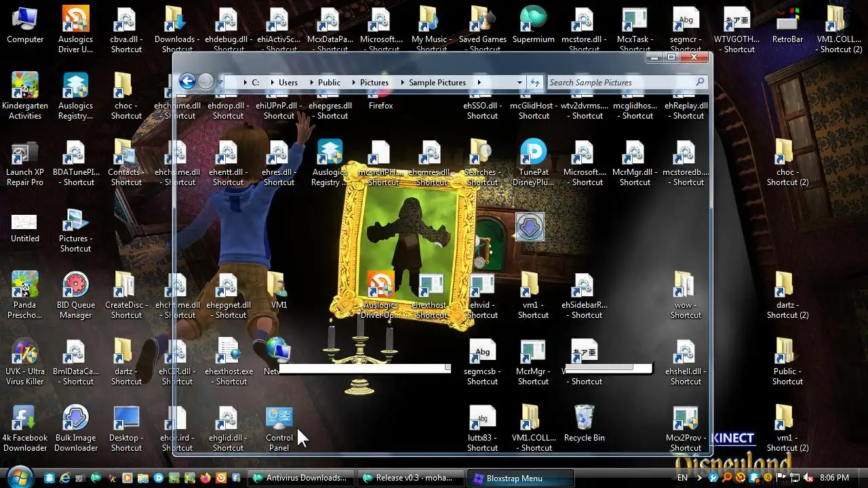Image resolution: width=868 pixels, height=488 pixels.
Task: Click the Public breadcrumb segment
Action: click(x=329, y=83)
